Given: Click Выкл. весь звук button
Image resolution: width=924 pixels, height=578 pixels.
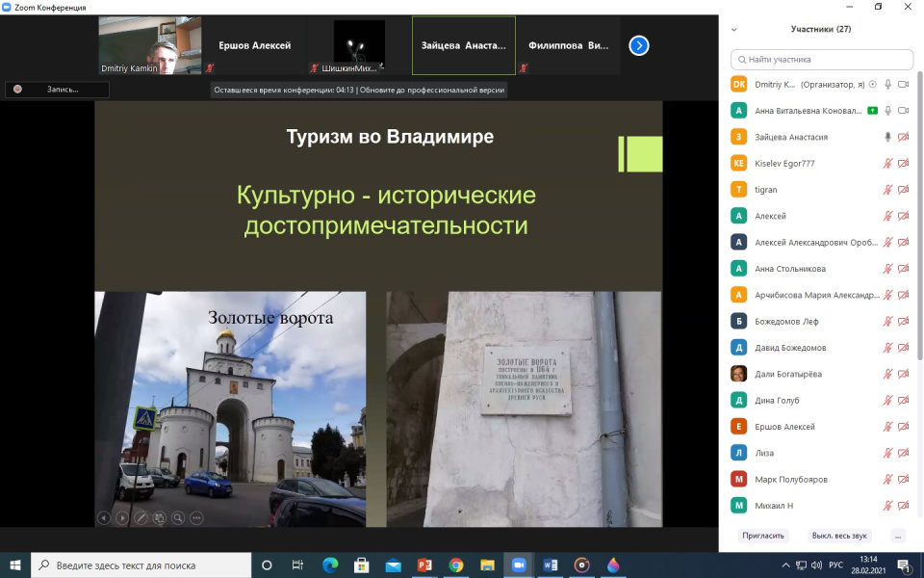Looking at the screenshot, I should 839,536.
